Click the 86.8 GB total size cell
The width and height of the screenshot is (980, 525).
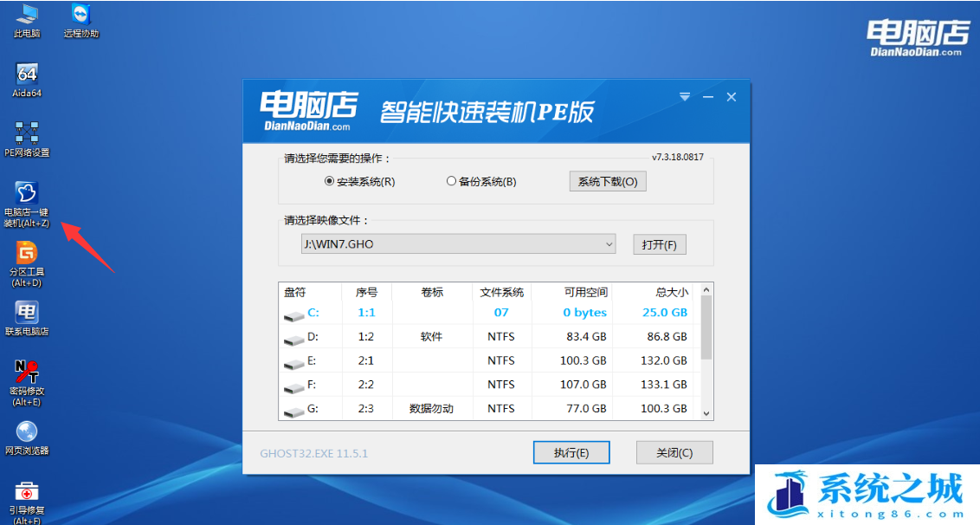point(667,337)
